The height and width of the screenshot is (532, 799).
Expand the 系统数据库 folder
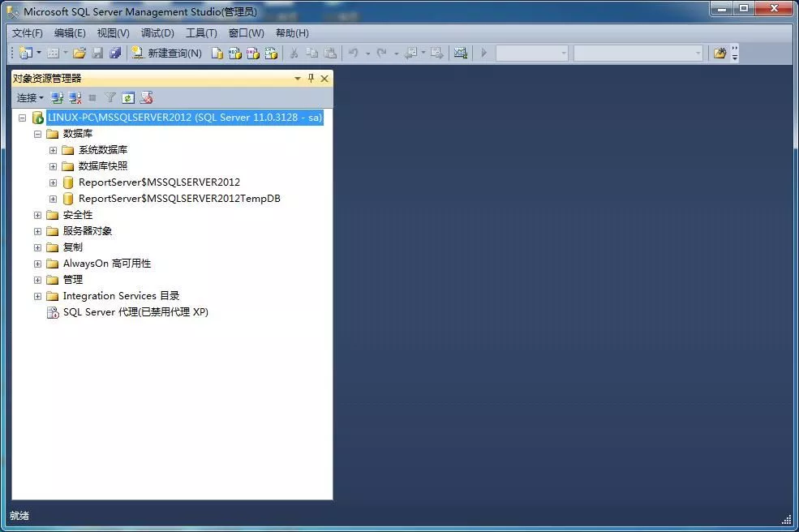pyautogui.click(x=53, y=150)
